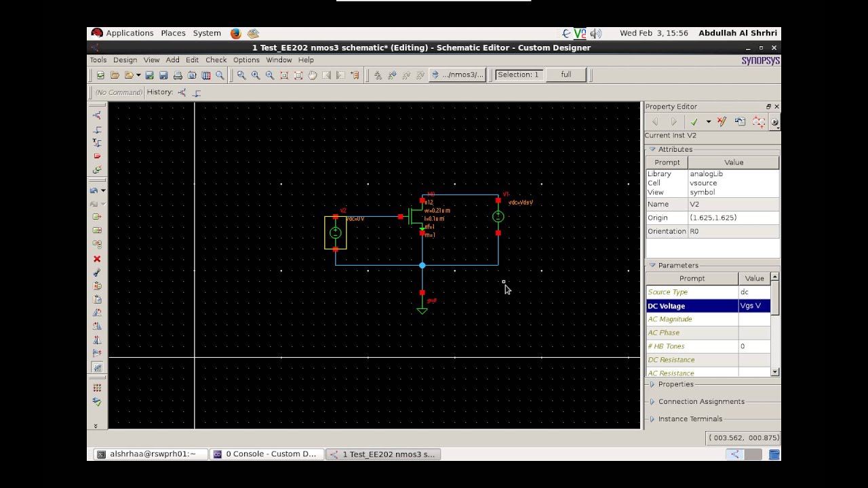The width and height of the screenshot is (868, 488).
Task: Click the DC Voltage value field 'Vgs V'
Action: click(x=754, y=306)
